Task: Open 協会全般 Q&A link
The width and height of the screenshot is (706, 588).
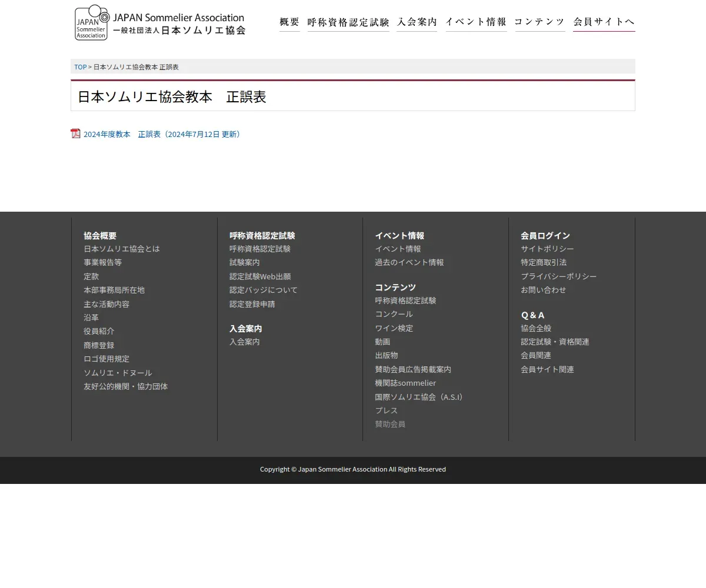Action: (x=536, y=328)
